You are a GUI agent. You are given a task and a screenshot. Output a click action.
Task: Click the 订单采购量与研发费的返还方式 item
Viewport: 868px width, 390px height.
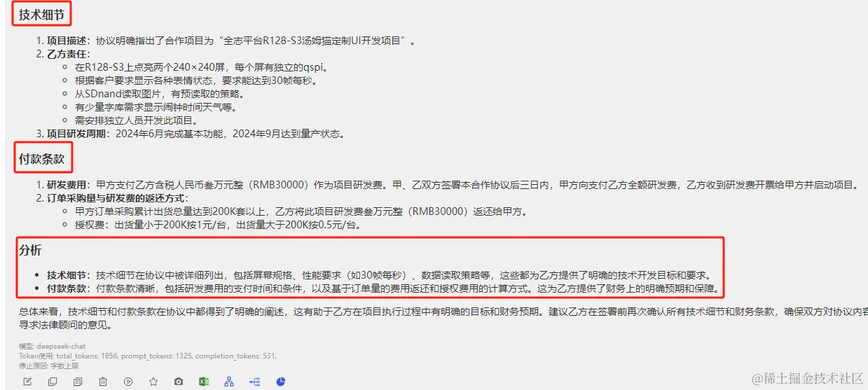coord(112,198)
